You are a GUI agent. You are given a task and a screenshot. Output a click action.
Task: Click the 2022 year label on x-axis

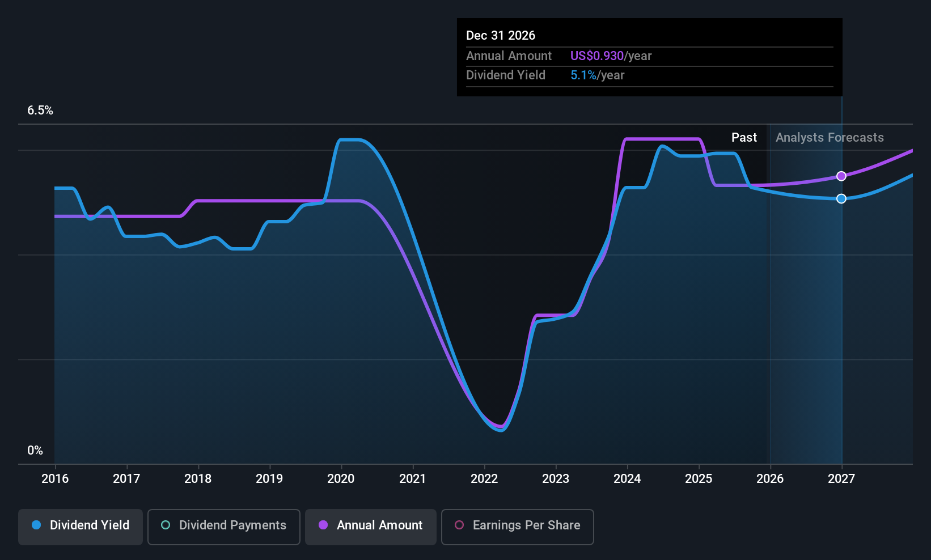tap(484, 479)
